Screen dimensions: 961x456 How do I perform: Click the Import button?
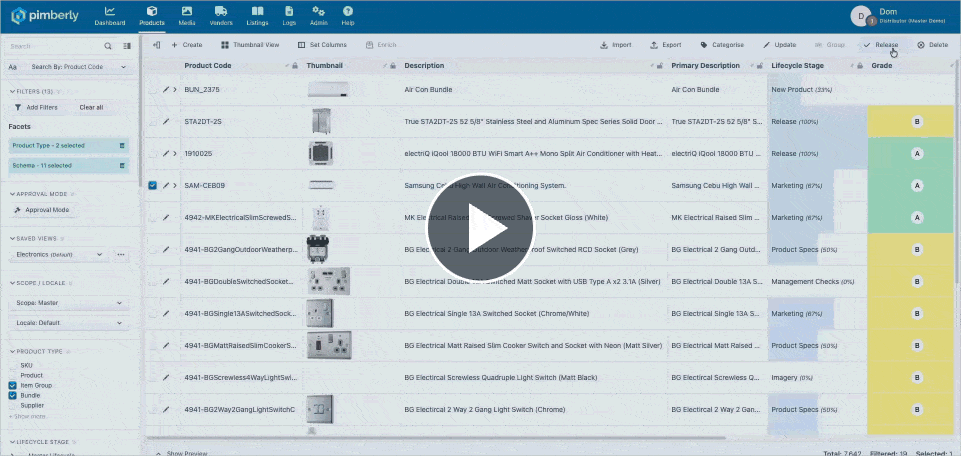(616, 45)
